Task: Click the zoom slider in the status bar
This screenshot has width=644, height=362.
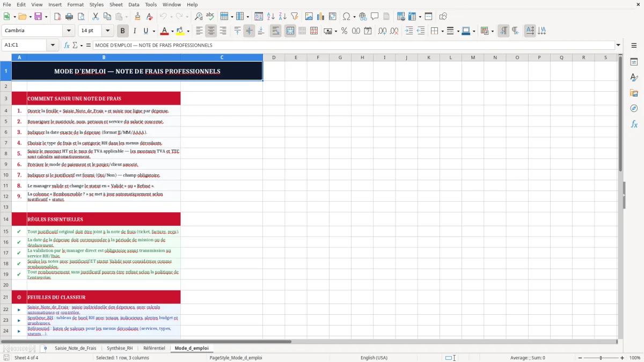Action: [601, 358]
